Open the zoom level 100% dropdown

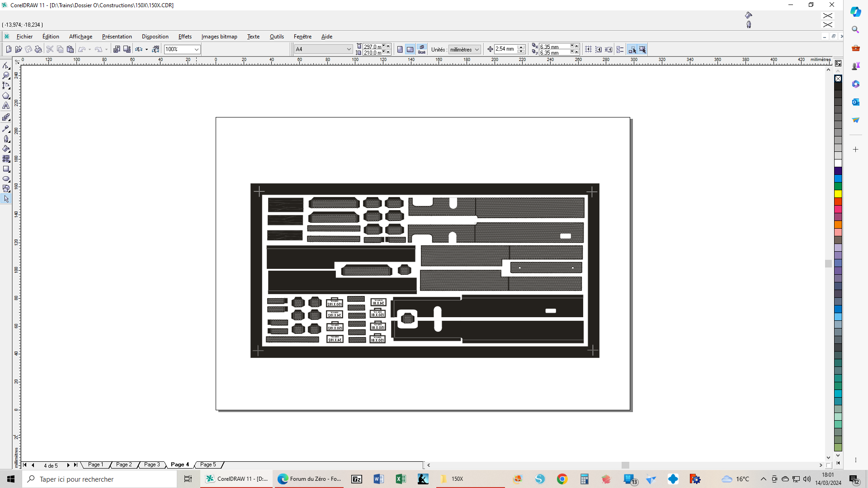tap(196, 49)
